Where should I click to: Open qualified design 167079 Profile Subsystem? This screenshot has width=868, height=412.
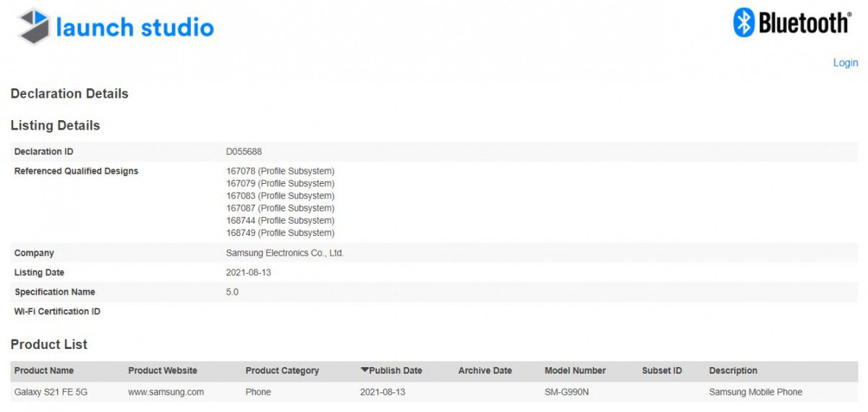(x=281, y=184)
